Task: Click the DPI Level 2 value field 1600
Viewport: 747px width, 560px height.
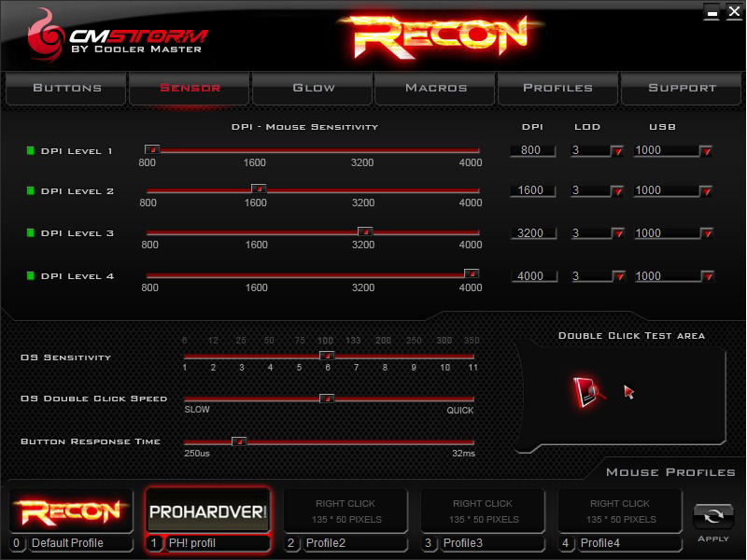Action: pos(532,190)
